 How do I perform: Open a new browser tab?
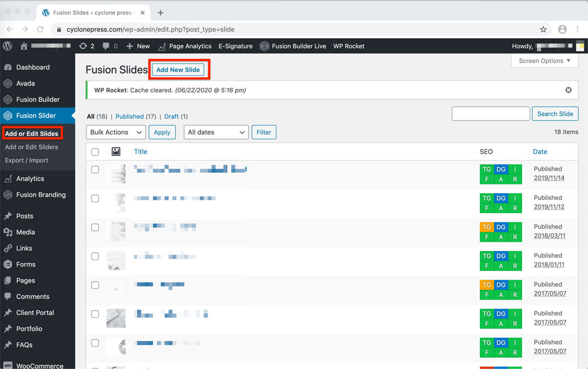coord(161,13)
